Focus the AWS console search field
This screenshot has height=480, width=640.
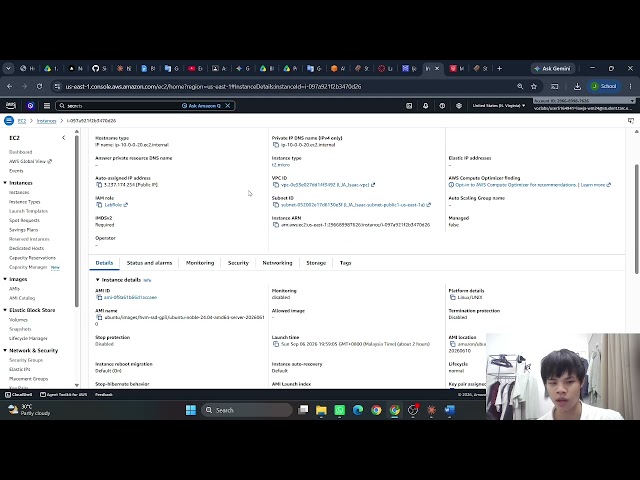coord(122,106)
